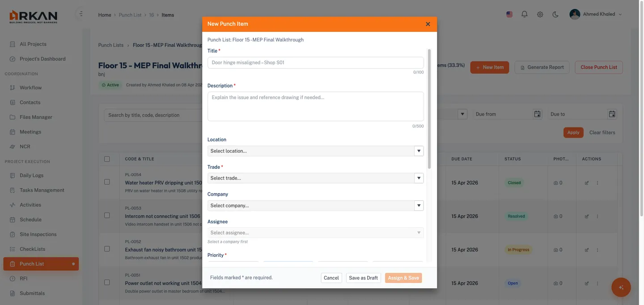Image resolution: width=644 pixels, height=305 pixels.
Task: Open more actions menu for PL-0053
Action: 597,217
